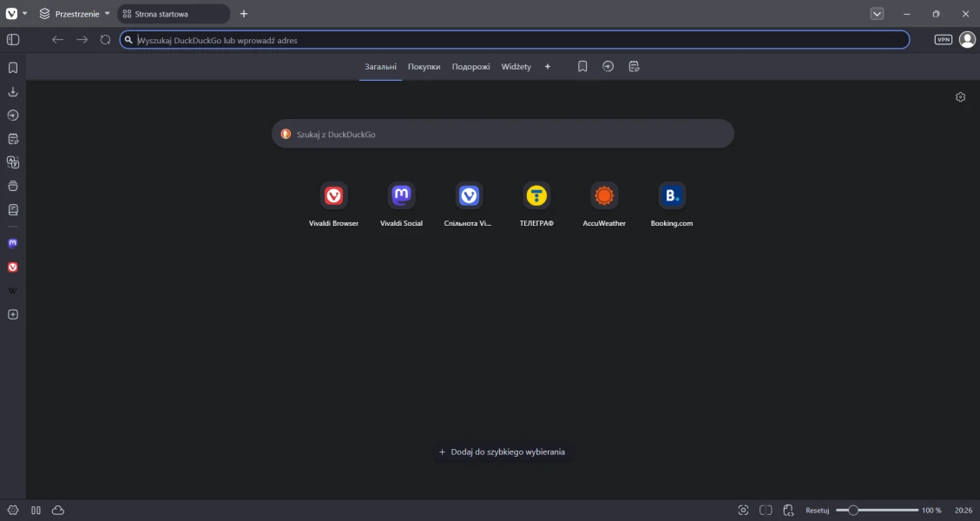Switch to the Покупки speed dial tab
Viewport: 980px width, 521px height.
pyautogui.click(x=424, y=67)
